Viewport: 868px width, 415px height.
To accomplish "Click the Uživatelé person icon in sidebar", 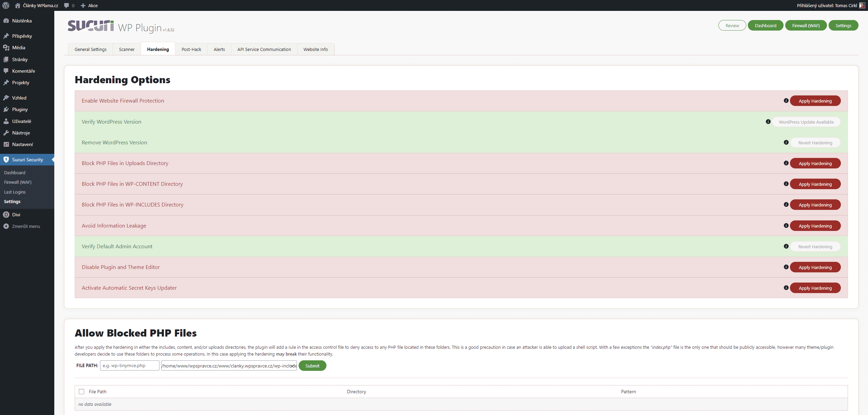I will click(6, 121).
